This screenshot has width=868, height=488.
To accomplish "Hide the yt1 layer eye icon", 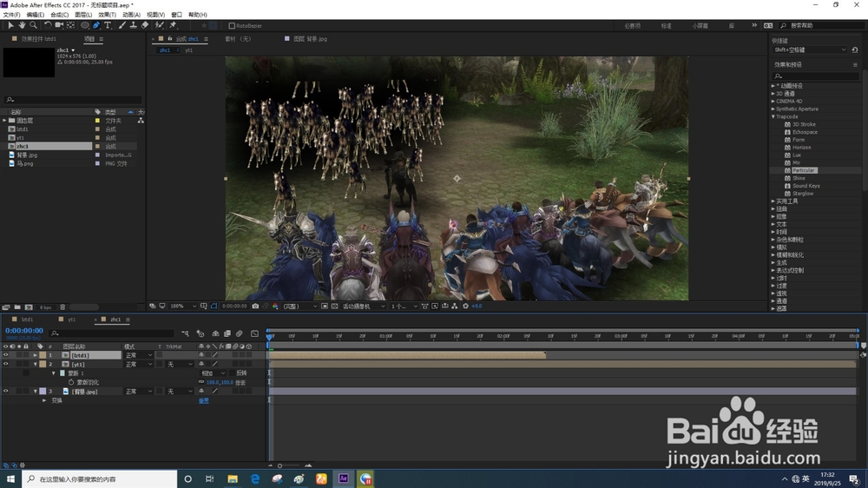I will (5, 364).
